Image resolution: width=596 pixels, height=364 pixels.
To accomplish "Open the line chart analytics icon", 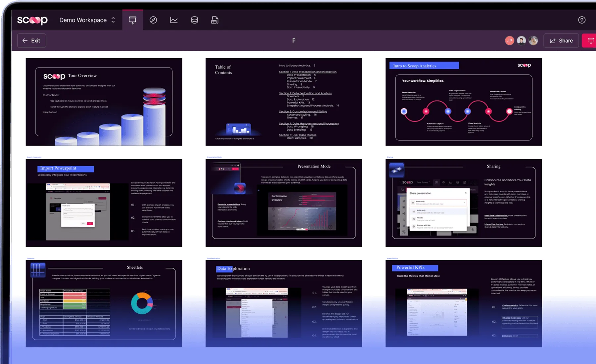I will point(174,20).
